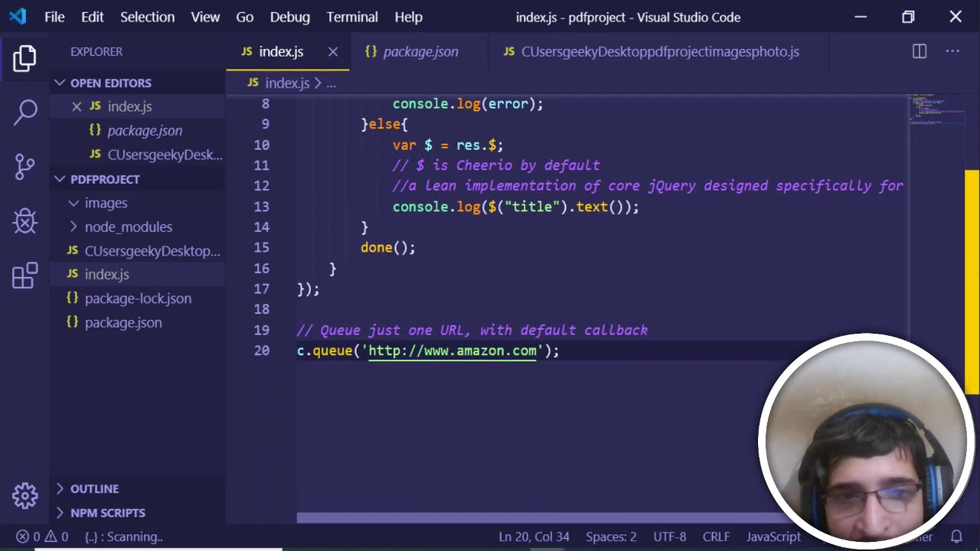This screenshot has height=551, width=980.
Task: Expand the node_modules folder
Action: pos(128,227)
